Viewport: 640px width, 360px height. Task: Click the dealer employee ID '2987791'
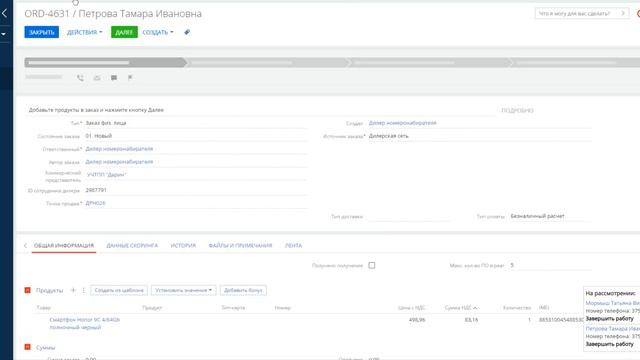[96, 190]
